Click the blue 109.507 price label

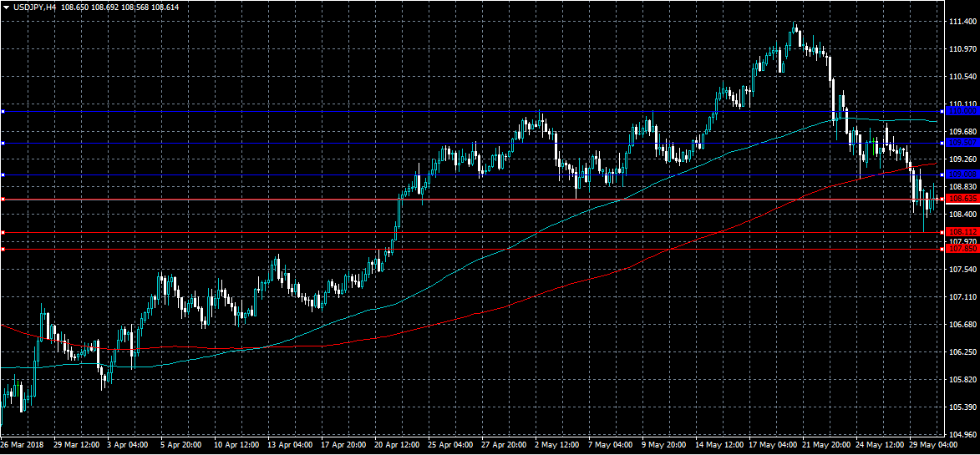(962, 143)
